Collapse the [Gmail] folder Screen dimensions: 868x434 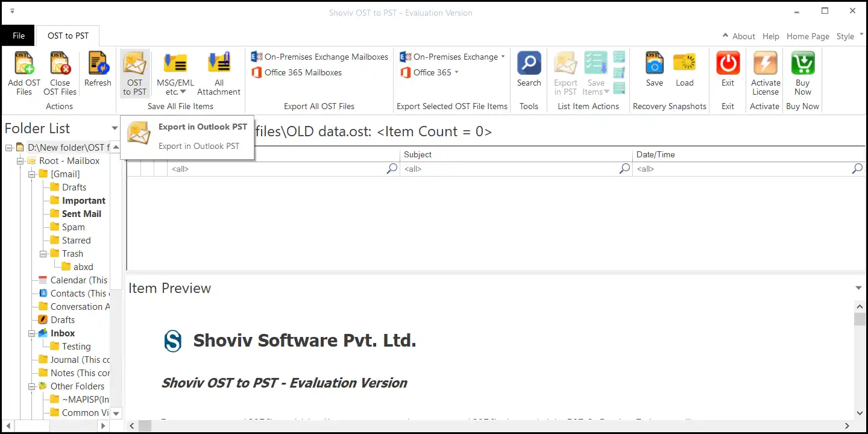point(32,174)
